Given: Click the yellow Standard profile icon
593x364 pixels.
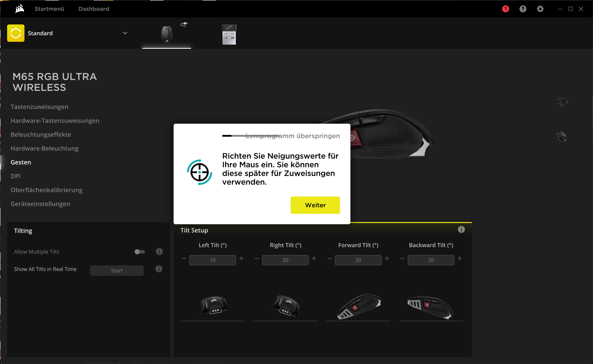Looking at the screenshot, I should [x=16, y=33].
